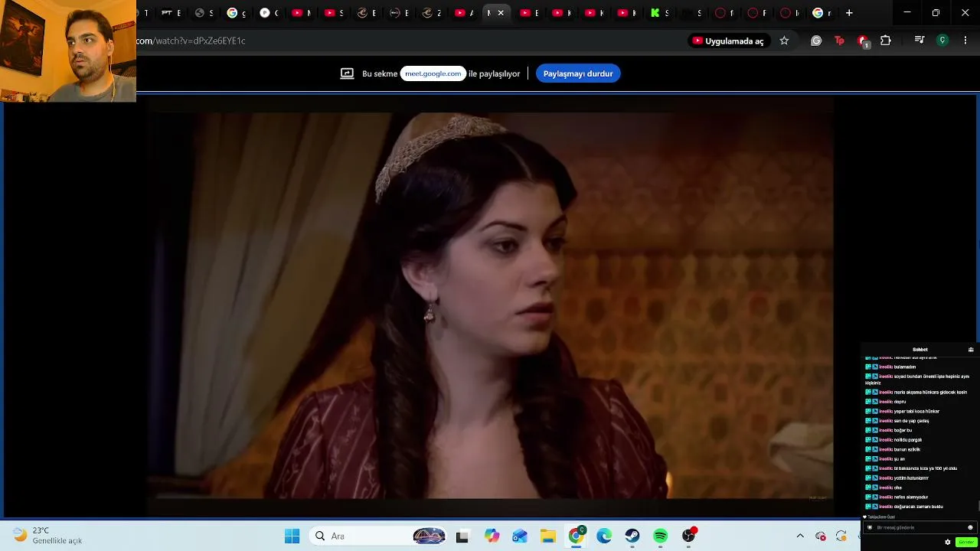Close the active browser tab

click(x=501, y=13)
